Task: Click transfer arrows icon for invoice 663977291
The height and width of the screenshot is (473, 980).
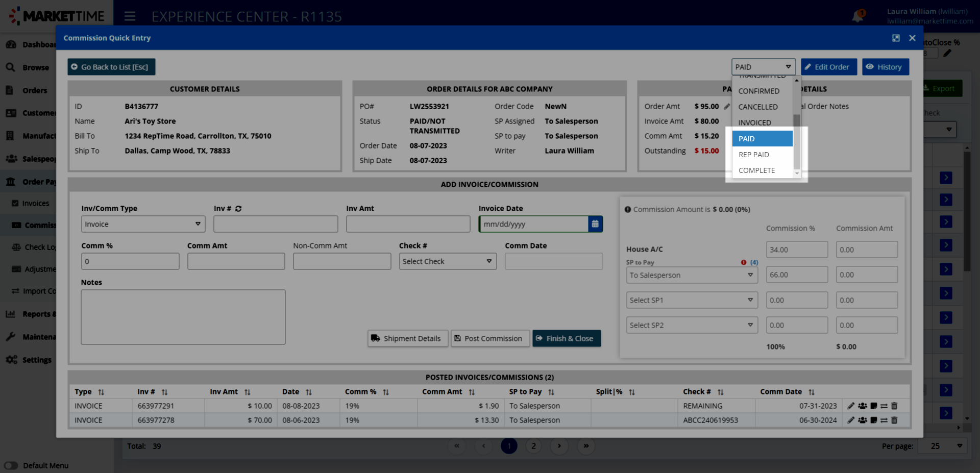Action: [884, 406]
